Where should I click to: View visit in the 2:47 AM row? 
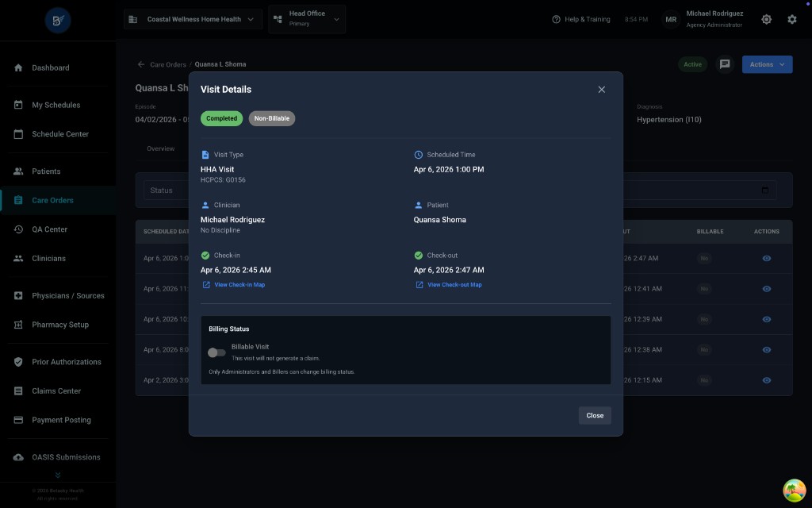point(767,258)
